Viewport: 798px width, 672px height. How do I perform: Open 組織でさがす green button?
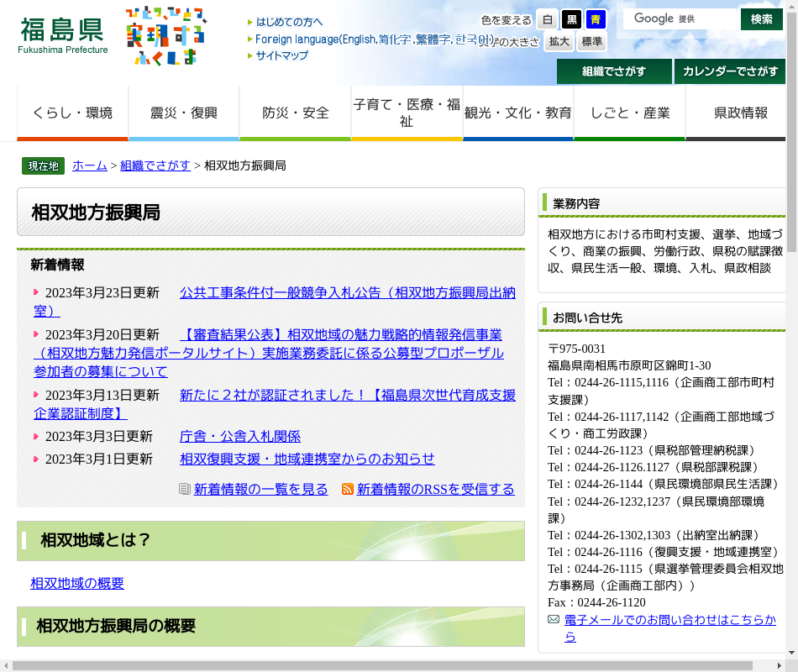tap(614, 71)
